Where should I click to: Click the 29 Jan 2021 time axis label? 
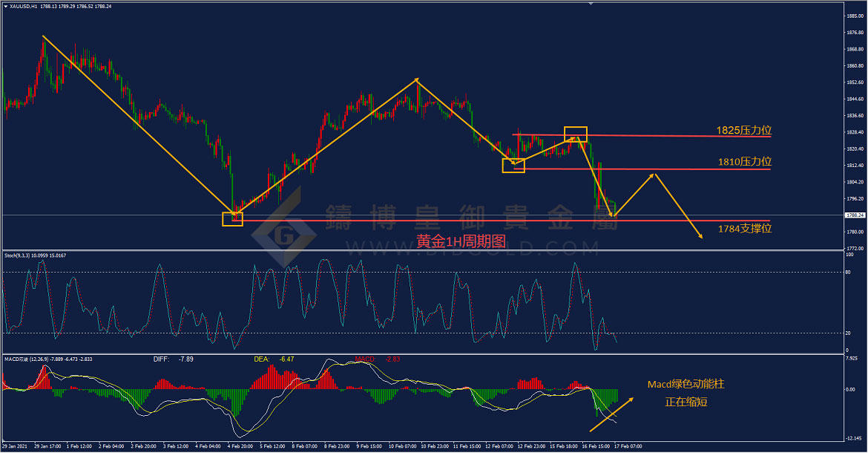15,446
